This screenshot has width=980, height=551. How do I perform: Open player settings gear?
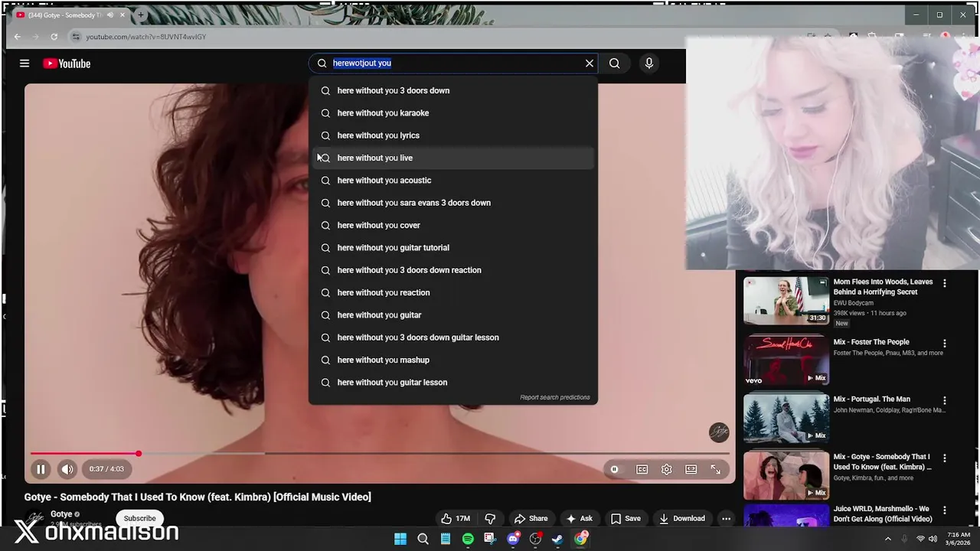[666, 469]
